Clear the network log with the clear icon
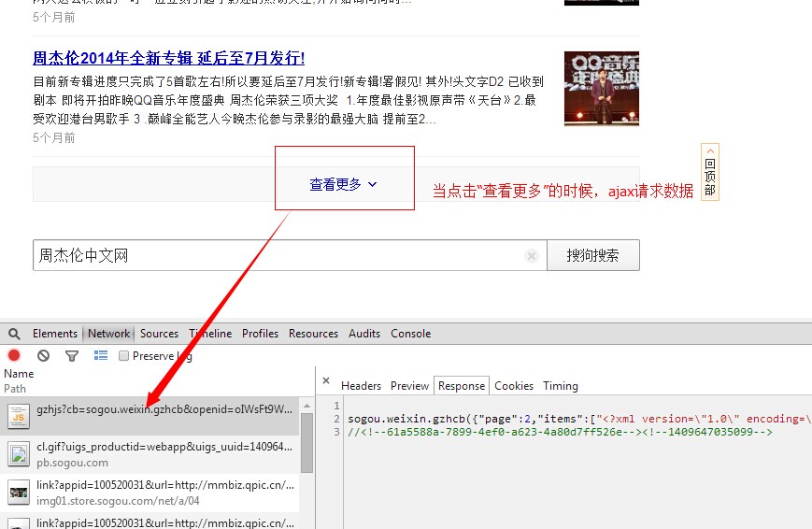Viewport: 812px width, 529px height. [44, 355]
